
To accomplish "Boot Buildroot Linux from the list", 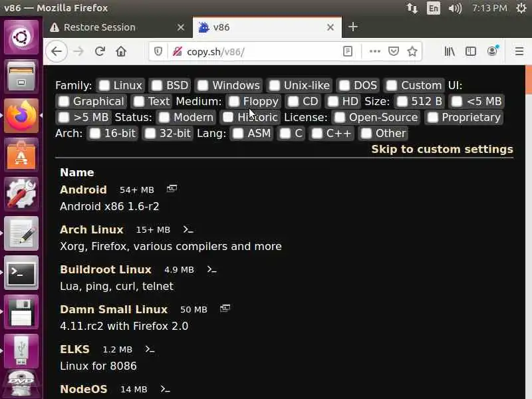I will [106, 269].
